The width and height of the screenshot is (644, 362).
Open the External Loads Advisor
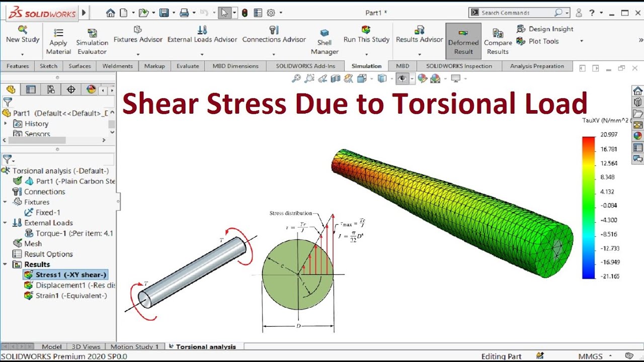click(x=202, y=34)
